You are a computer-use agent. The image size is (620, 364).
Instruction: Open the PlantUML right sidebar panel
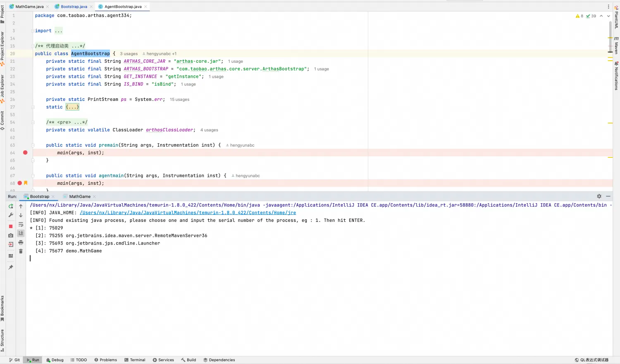(x=616, y=17)
